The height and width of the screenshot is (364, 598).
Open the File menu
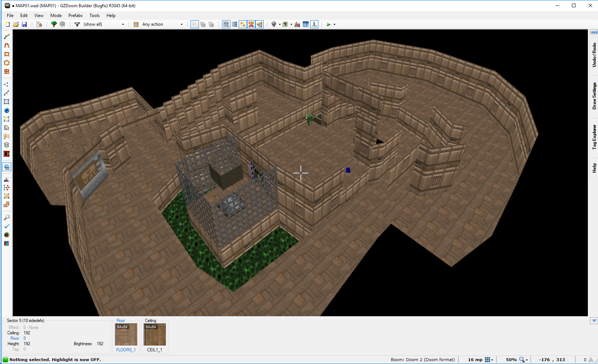point(10,16)
